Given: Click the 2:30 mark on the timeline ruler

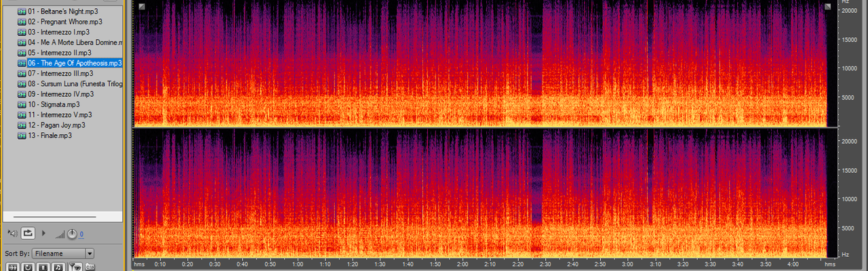Looking at the screenshot, I should [x=545, y=264].
